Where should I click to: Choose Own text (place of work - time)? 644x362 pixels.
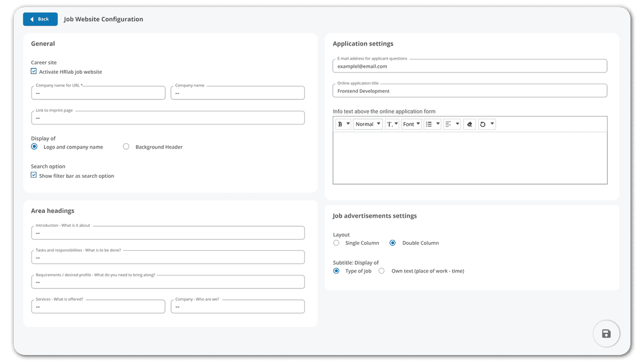click(381, 271)
